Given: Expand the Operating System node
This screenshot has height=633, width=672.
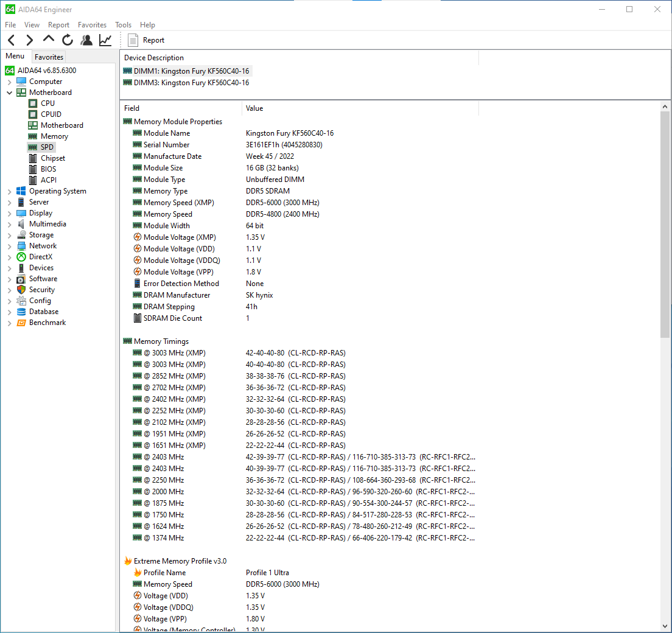Looking at the screenshot, I should tap(9, 192).
